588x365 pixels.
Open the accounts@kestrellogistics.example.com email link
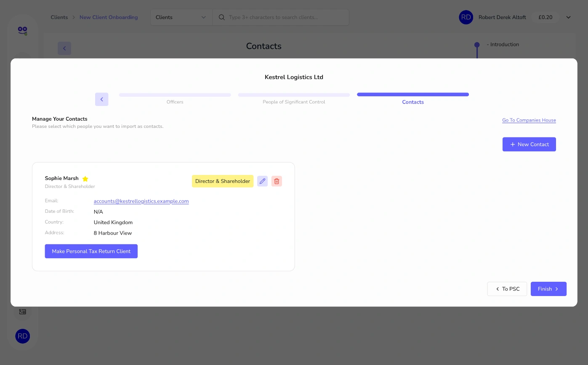pyautogui.click(x=141, y=201)
